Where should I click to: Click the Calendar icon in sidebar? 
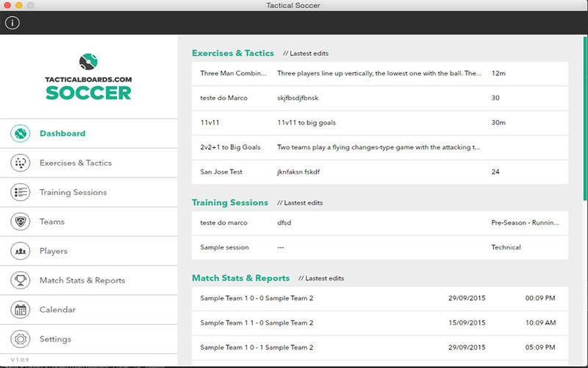click(21, 310)
